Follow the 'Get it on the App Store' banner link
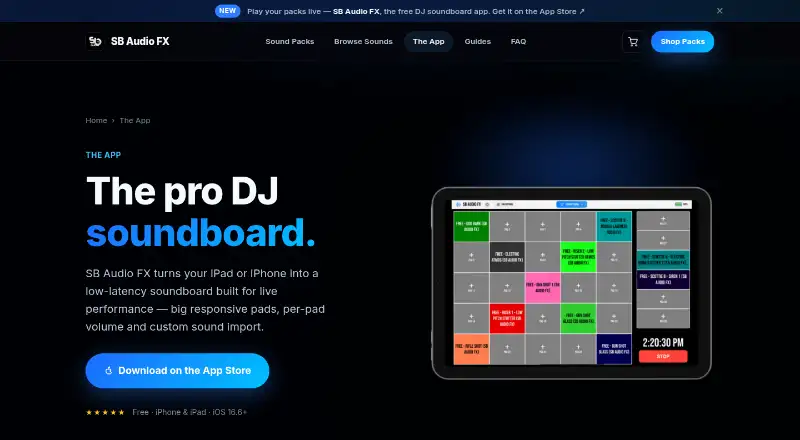800x440 pixels. pyautogui.click(x=538, y=11)
